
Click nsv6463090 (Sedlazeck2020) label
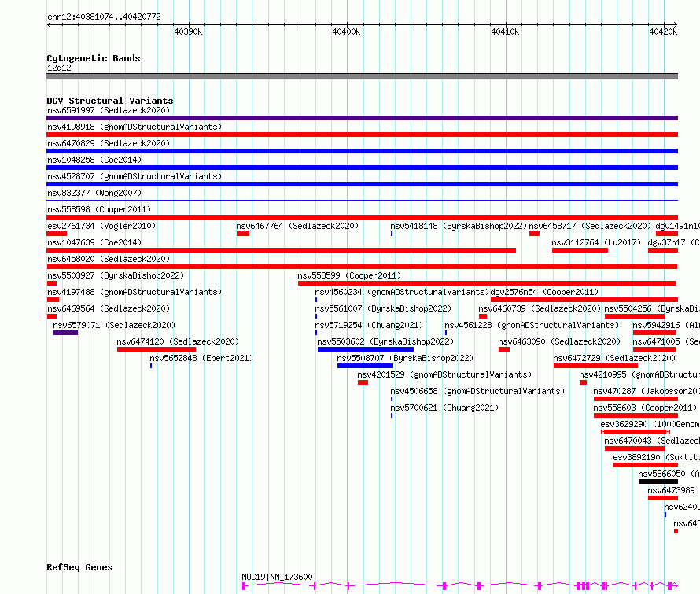coord(559,341)
